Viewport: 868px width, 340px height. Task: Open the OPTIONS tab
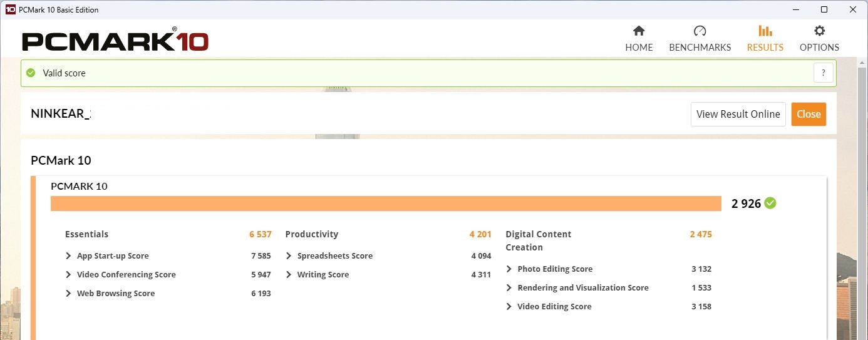[x=819, y=39]
